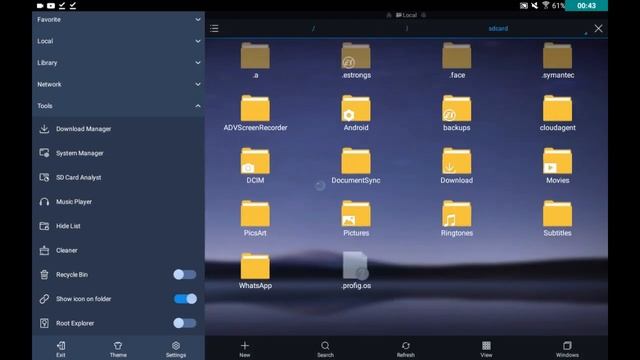Viewport: 640px width, 360px height.
Task: Open the .symantec folder
Action: (558, 60)
